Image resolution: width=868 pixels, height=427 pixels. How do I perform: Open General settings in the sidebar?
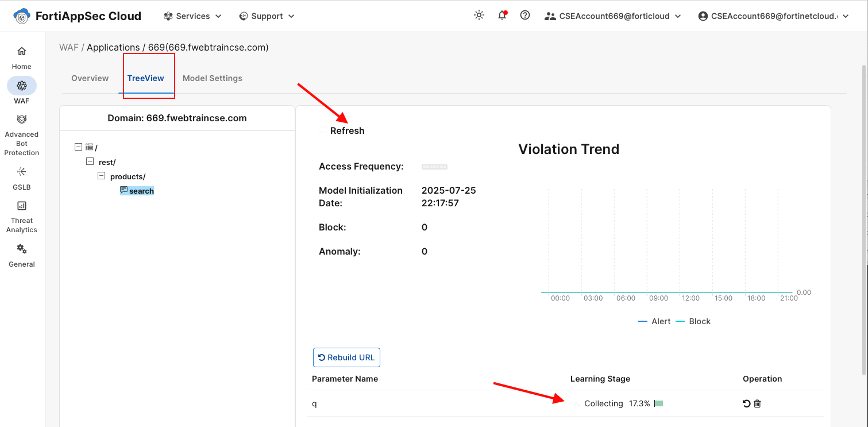tap(22, 256)
